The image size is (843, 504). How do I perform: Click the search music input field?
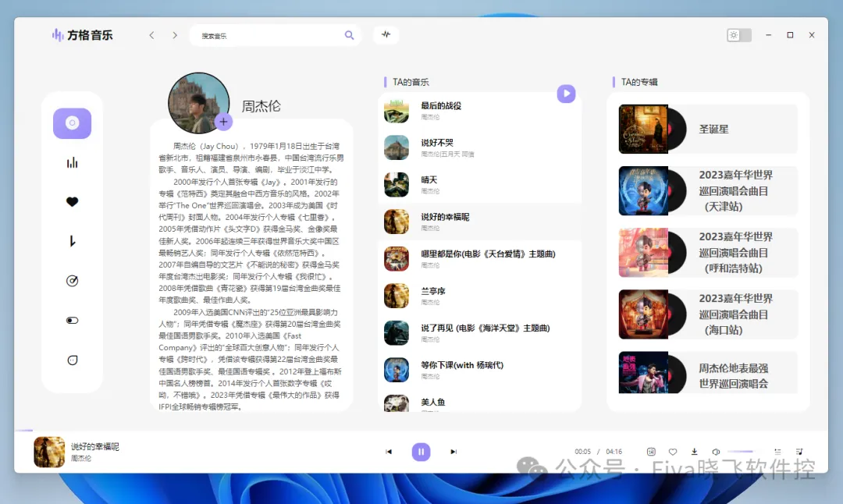(x=269, y=35)
